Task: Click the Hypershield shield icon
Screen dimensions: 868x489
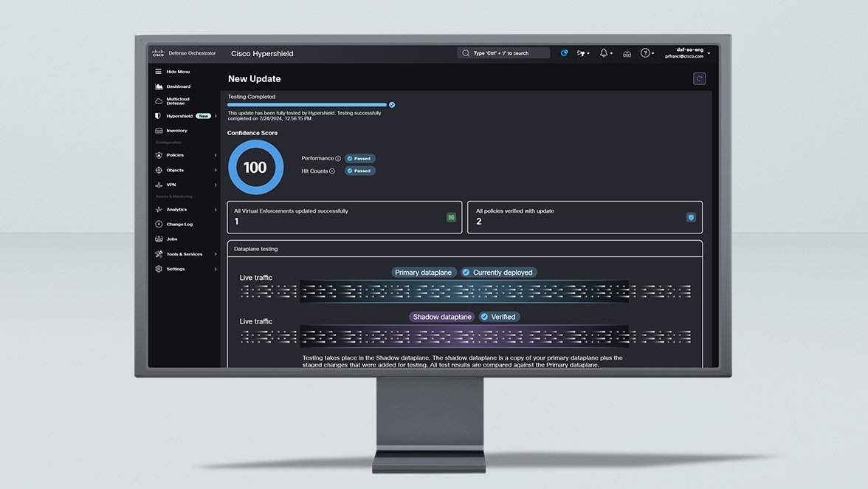Action: pos(158,116)
